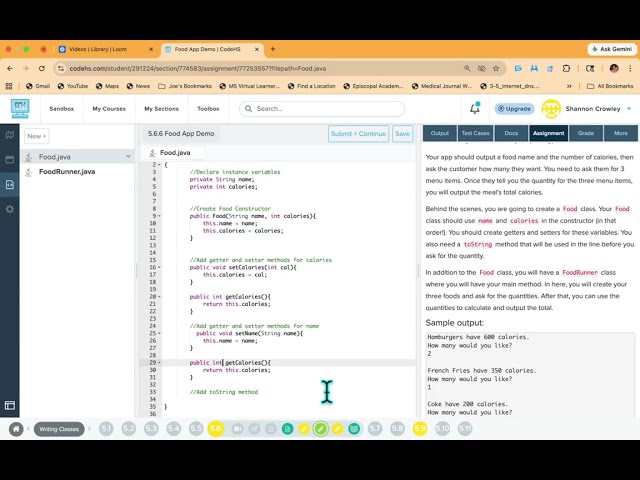Collapse code fold arrow at line 9
This screenshot has width=640, height=480.
[x=159, y=216]
